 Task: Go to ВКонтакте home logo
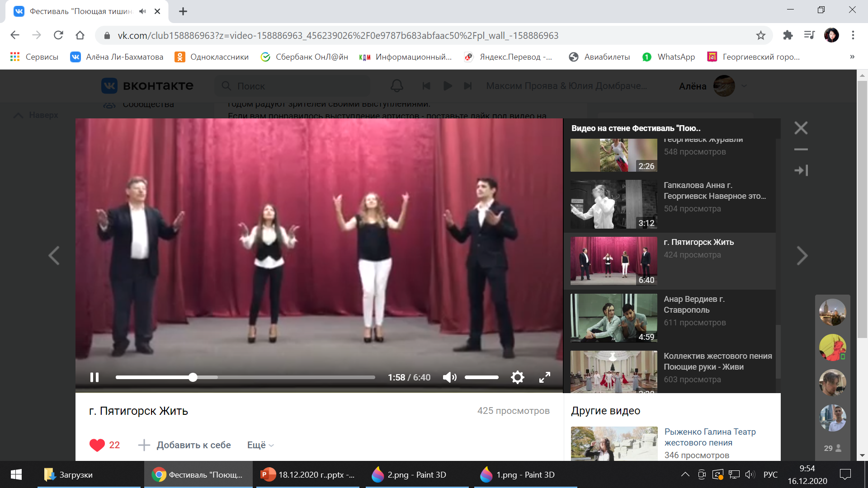tap(148, 86)
